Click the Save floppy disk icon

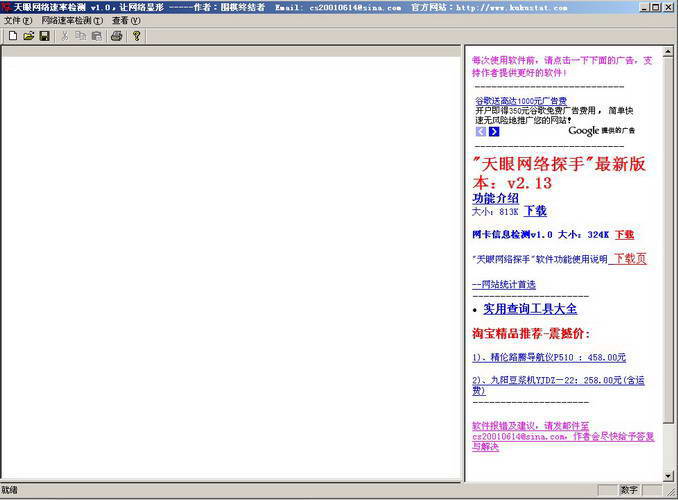click(44, 36)
